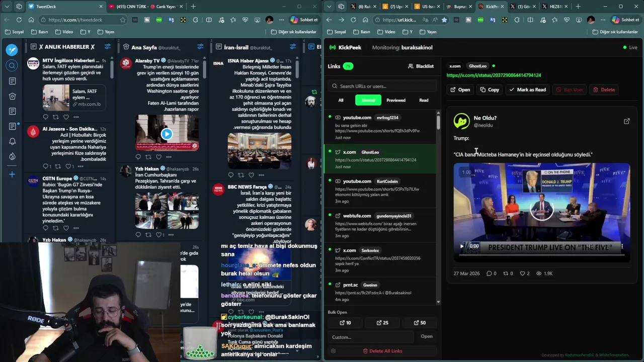Bulk open 10 links
The width and height of the screenshot is (644, 362).
pyautogui.click(x=345, y=323)
